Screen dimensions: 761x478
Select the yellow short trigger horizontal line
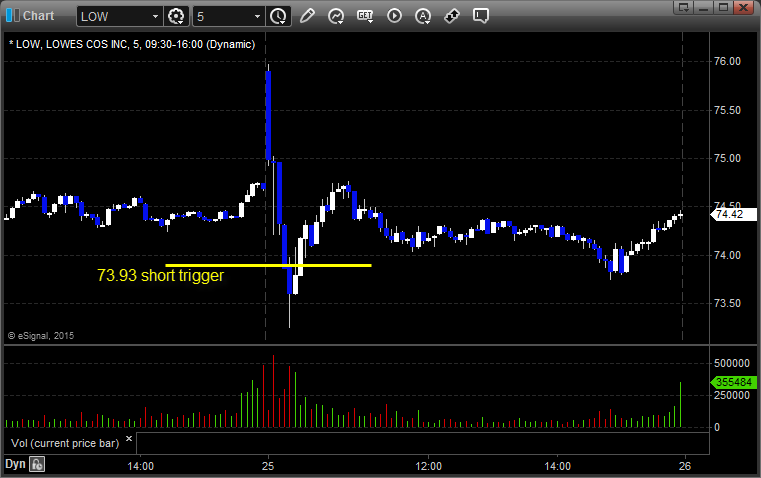[268, 265]
